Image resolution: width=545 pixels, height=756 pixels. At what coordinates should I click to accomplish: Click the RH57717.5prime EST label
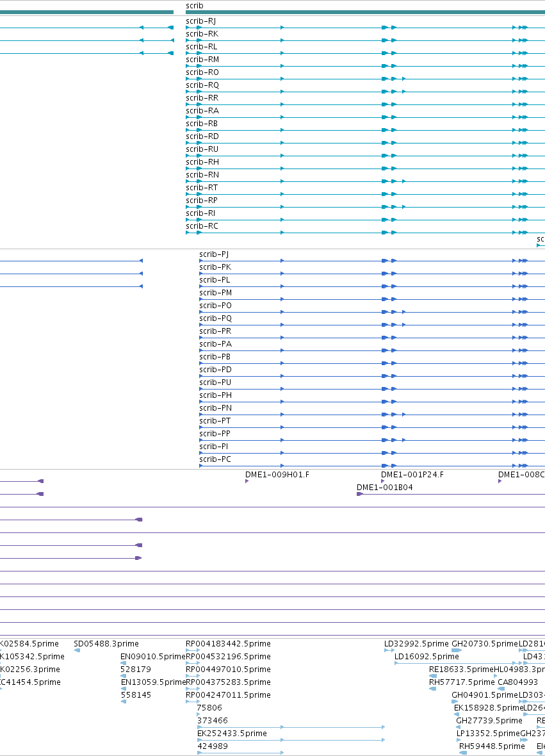point(462,682)
